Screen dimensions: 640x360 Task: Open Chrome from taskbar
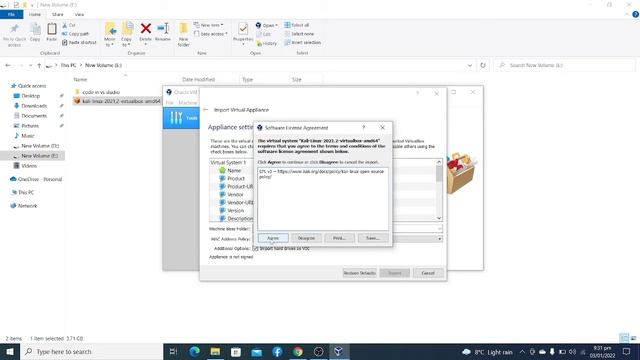point(298,351)
